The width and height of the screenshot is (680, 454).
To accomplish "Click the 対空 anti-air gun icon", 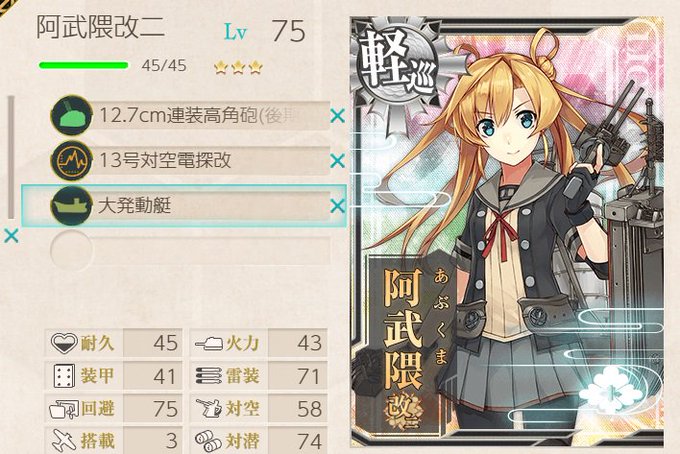I will coord(209,408).
